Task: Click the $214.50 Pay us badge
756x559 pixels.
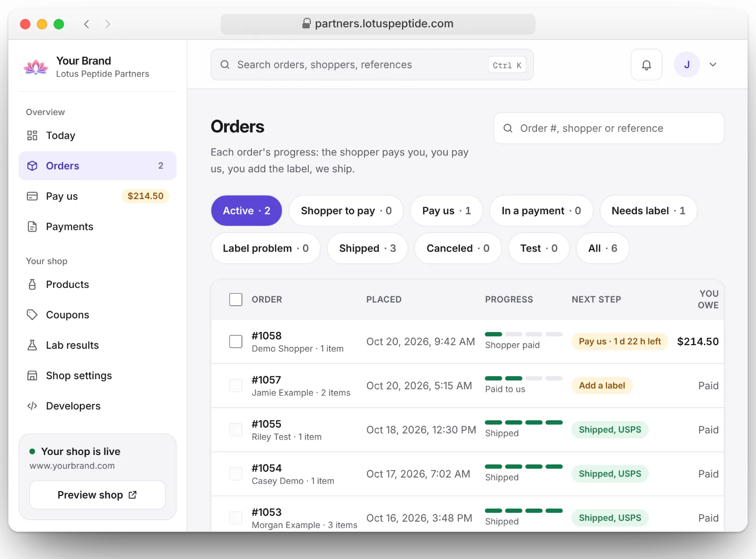Action: [x=145, y=196]
